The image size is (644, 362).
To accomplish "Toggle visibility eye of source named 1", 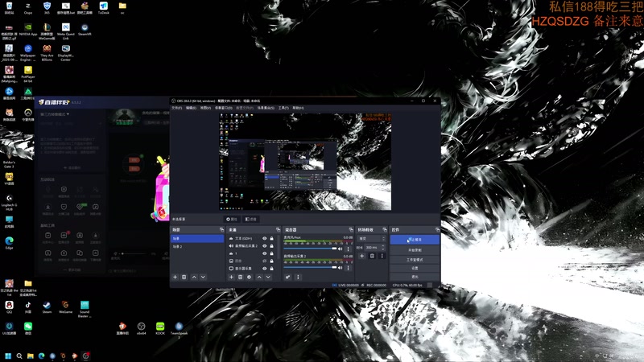I will click(x=265, y=253).
